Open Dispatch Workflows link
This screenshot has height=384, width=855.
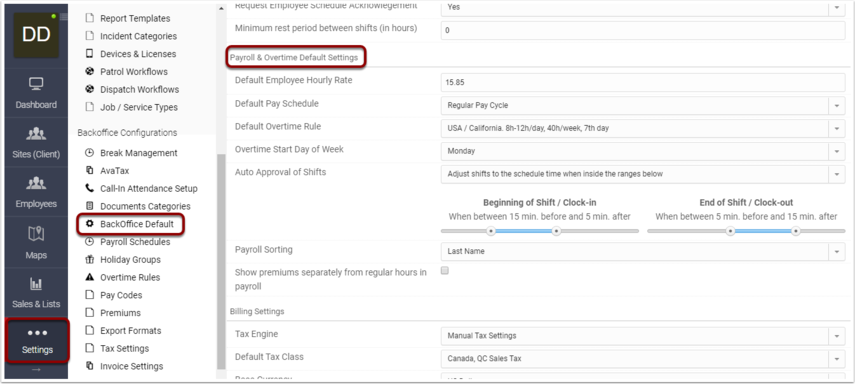pyautogui.click(x=140, y=89)
